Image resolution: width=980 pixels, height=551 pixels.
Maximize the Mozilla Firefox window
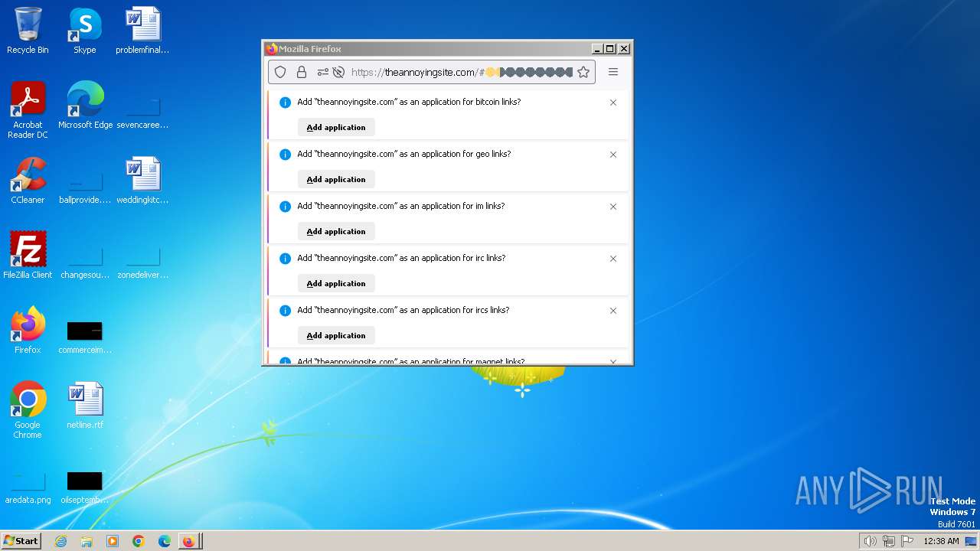(x=610, y=49)
